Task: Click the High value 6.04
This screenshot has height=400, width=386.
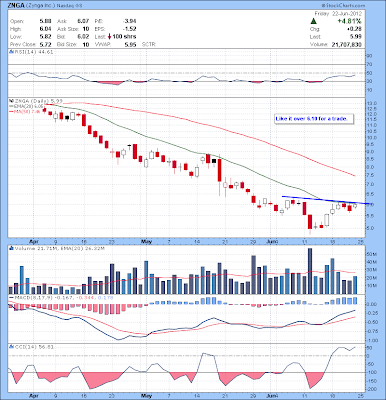Action: pos(45,29)
